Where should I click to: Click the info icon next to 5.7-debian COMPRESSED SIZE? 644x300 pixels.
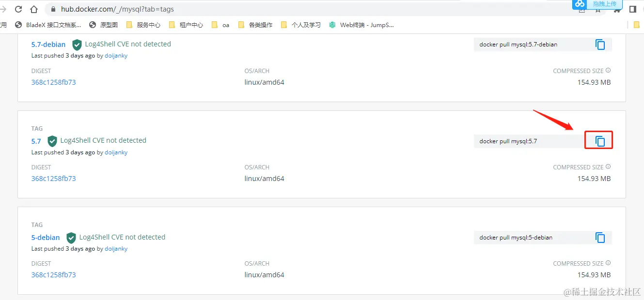(608, 71)
